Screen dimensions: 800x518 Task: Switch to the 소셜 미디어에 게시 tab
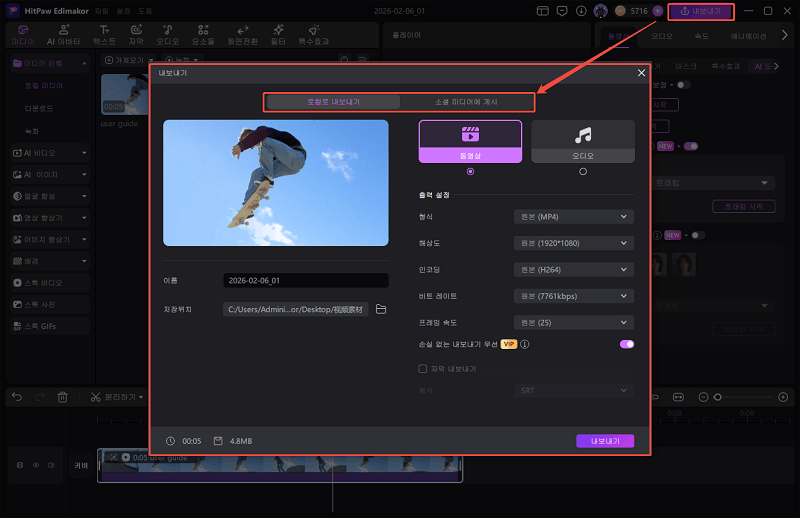[465, 102]
